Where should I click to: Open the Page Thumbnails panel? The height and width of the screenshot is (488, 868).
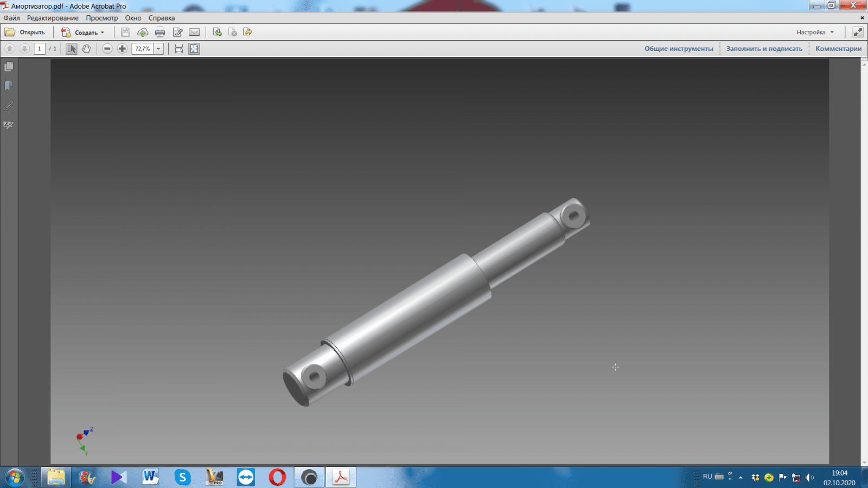9,67
